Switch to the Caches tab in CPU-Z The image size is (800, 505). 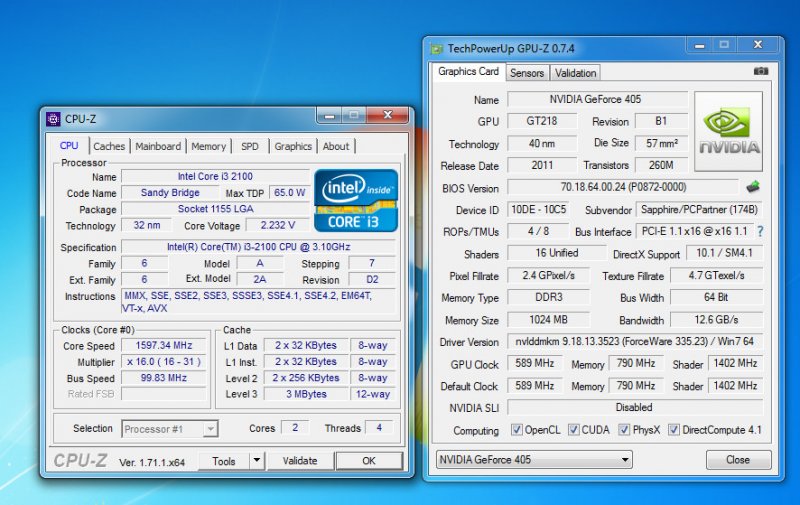(109, 146)
